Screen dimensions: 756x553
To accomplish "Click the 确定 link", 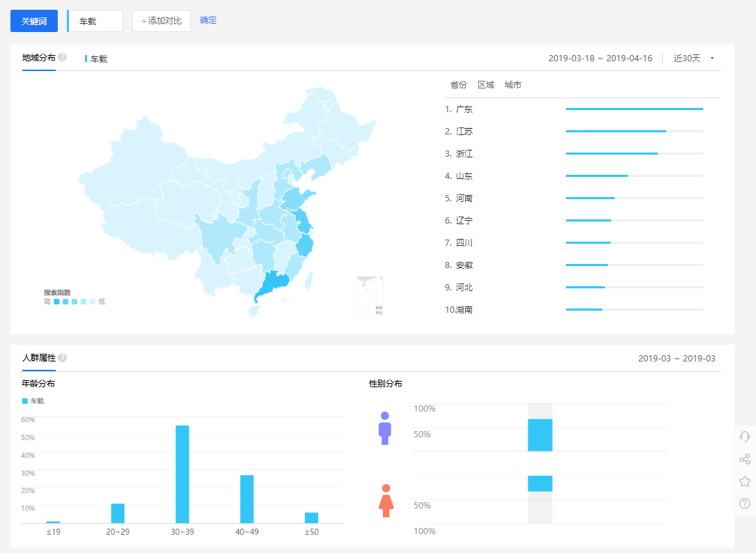I will click(x=208, y=20).
